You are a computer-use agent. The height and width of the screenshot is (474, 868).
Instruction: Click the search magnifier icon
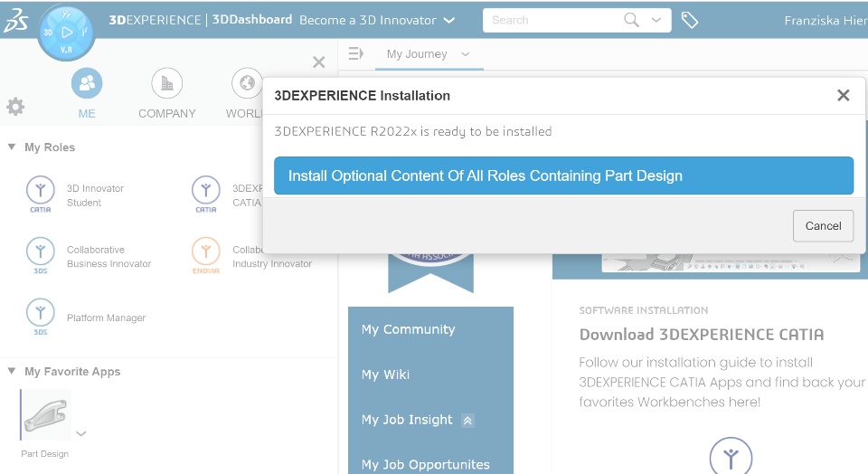point(631,20)
